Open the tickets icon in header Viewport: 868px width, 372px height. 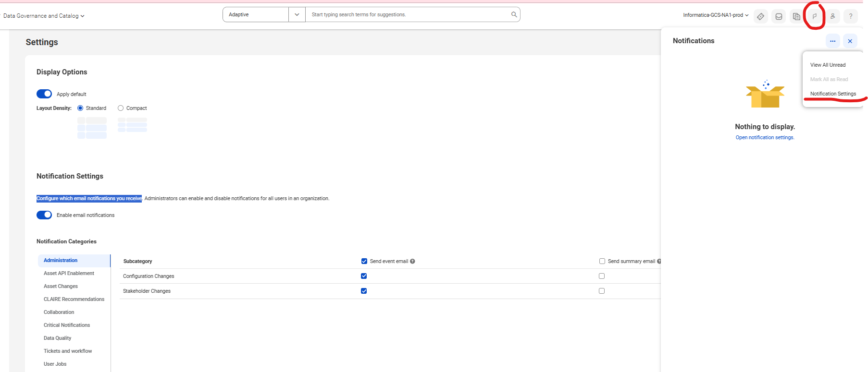[760, 16]
